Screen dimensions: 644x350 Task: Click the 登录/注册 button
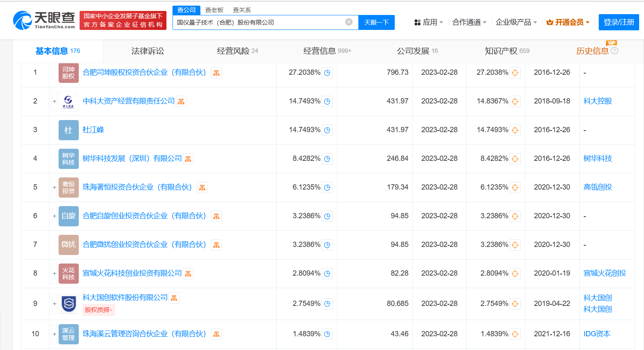(x=619, y=22)
